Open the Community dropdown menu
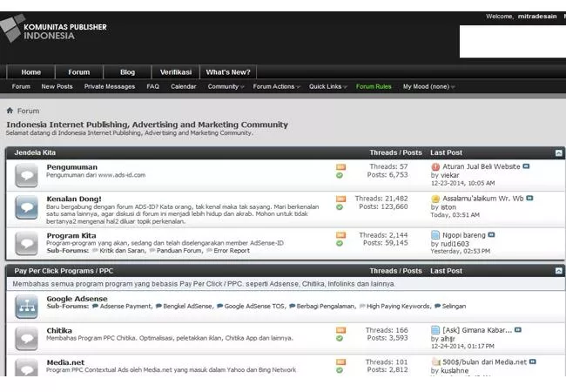 point(226,86)
